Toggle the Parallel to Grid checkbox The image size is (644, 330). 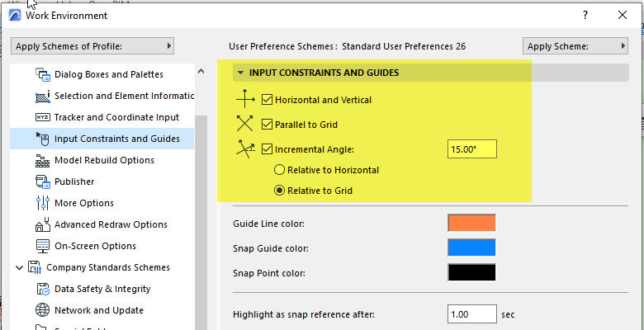(x=268, y=125)
